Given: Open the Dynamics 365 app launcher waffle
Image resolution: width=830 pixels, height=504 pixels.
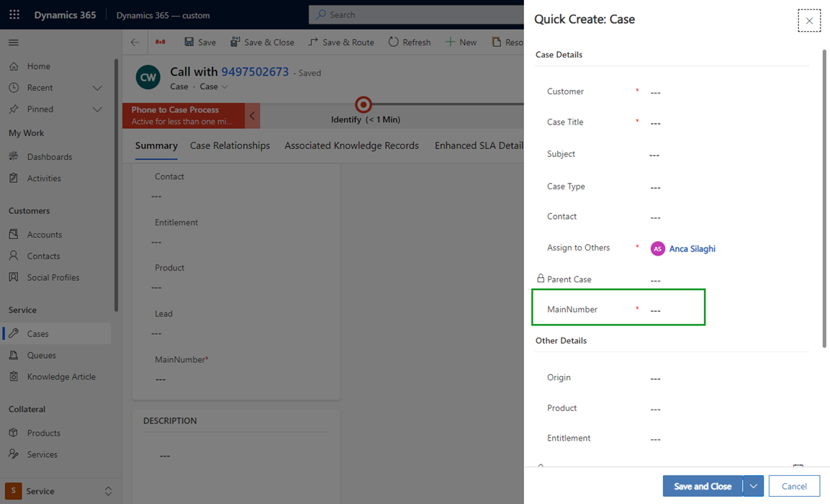Looking at the screenshot, I should [x=14, y=14].
